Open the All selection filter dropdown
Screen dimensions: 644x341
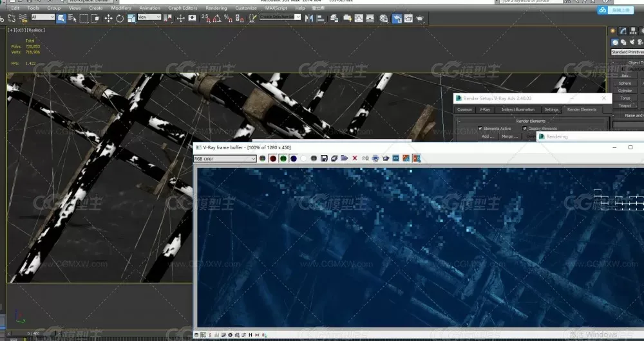43,17
